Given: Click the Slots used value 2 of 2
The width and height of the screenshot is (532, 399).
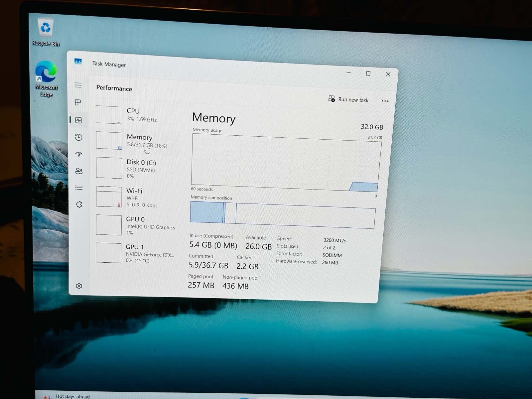Looking at the screenshot, I should click(x=329, y=247).
